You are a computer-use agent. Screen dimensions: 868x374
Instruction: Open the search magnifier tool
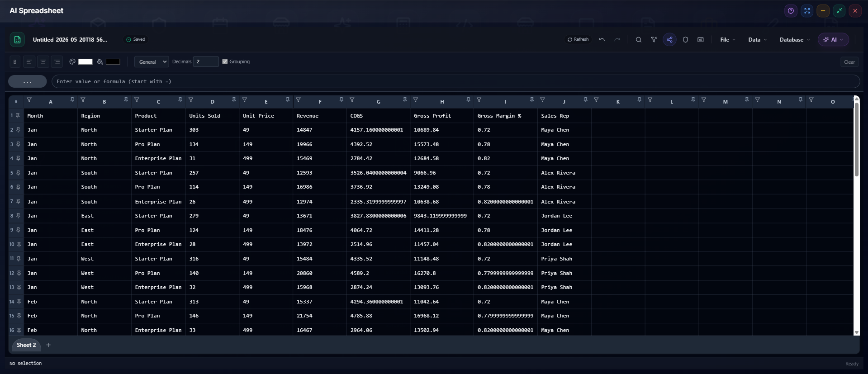(x=638, y=40)
